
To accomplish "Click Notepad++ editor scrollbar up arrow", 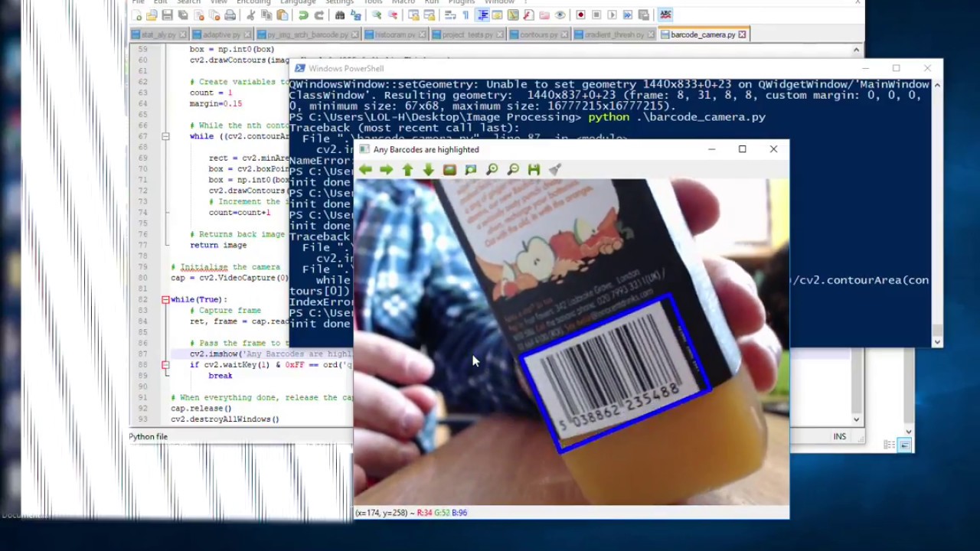I will [x=856, y=50].
